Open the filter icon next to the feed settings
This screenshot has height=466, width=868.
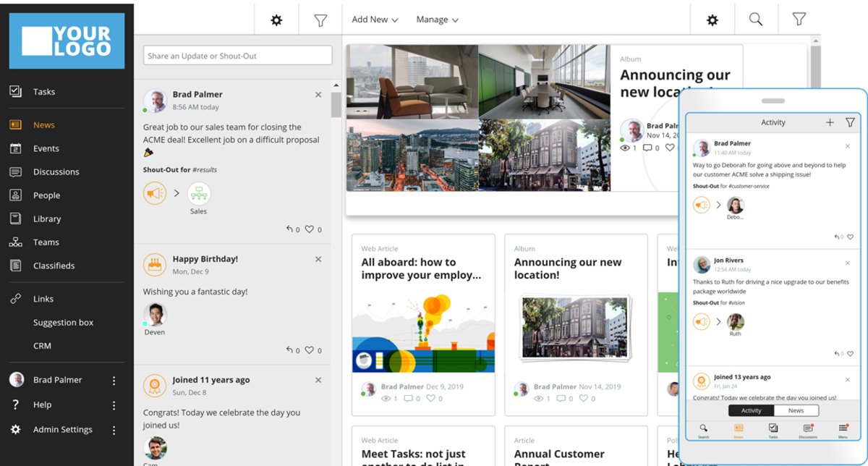click(x=320, y=19)
